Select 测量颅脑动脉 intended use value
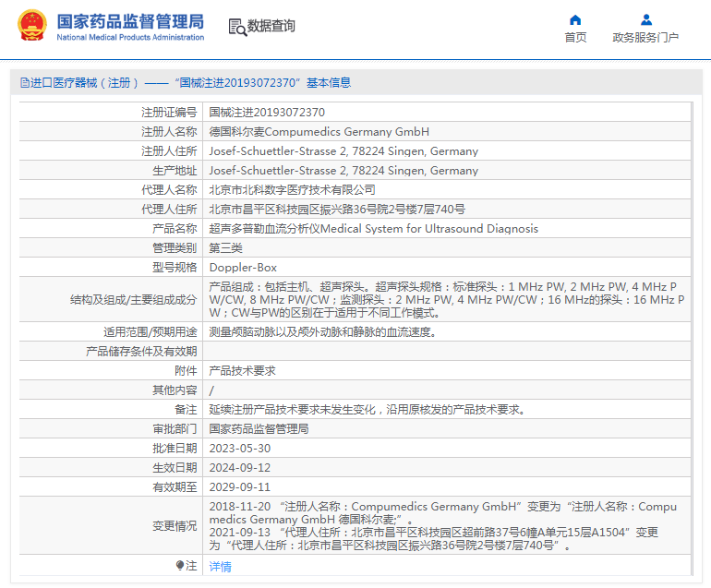 pos(323,332)
